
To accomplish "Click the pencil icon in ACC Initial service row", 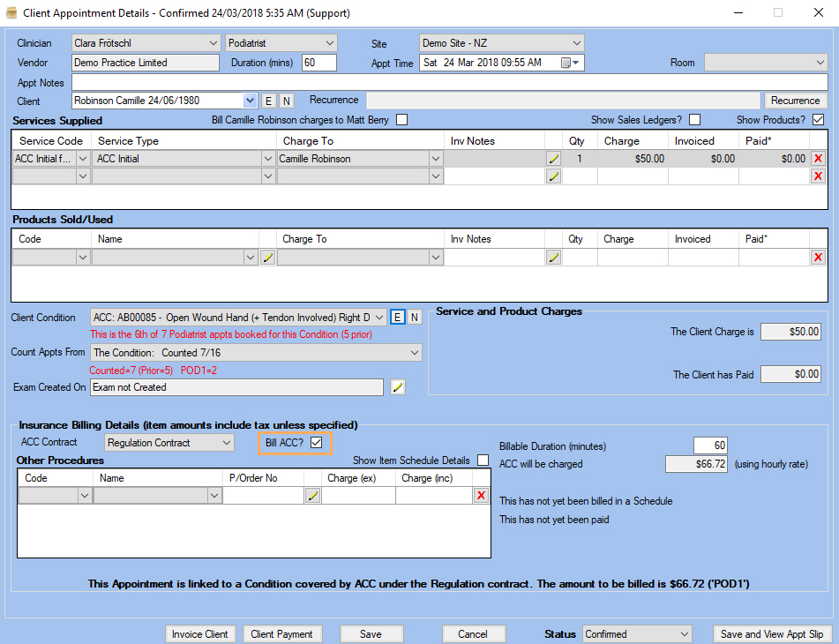I will coord(553,159).
